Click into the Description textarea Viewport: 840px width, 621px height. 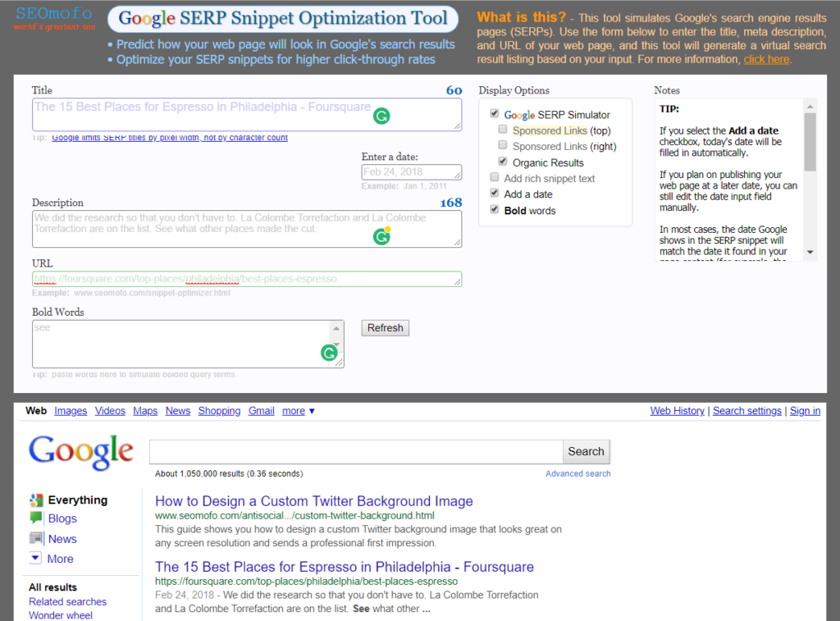(x=246, y=229)
